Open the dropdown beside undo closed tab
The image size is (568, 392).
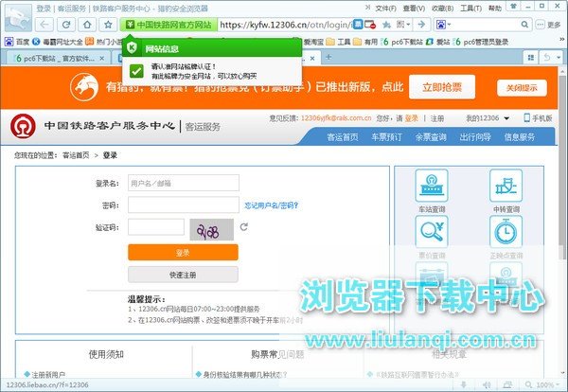pos(559,58)
